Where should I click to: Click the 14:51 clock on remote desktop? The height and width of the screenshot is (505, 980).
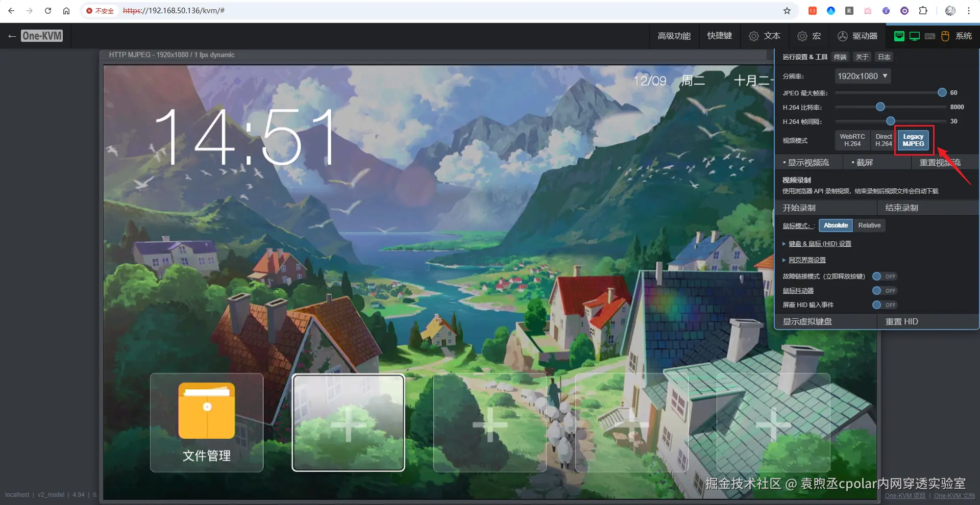[x=245, y=137]
